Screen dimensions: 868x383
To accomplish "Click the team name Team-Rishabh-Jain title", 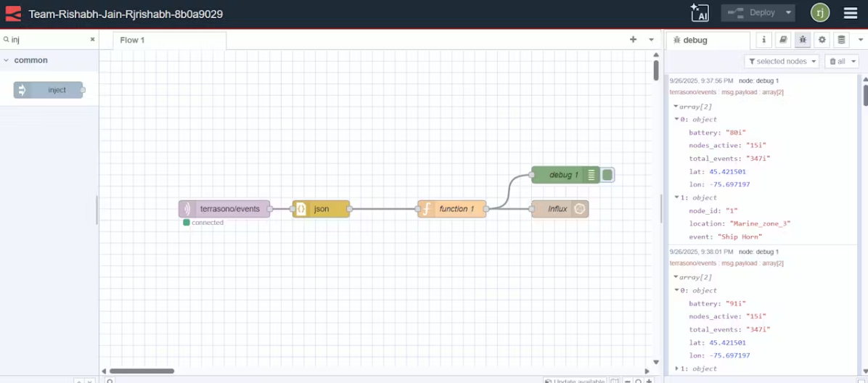I will [x=126, y=14].
